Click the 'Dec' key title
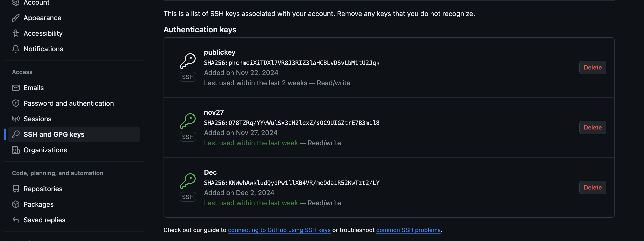644x241 pixels. pos(210,172)
